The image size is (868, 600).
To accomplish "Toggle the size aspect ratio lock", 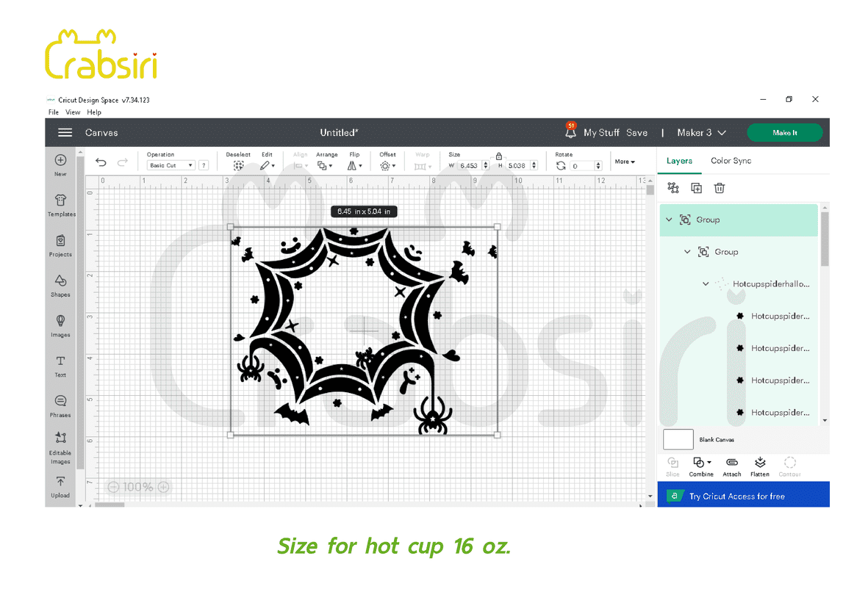I will pyautogui.click(x=499, y=156).
